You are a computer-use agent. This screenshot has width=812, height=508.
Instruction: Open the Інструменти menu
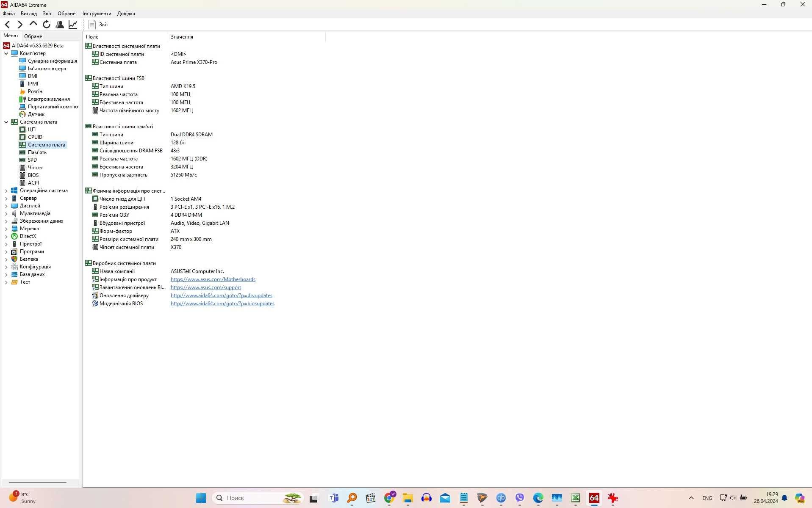97,14
